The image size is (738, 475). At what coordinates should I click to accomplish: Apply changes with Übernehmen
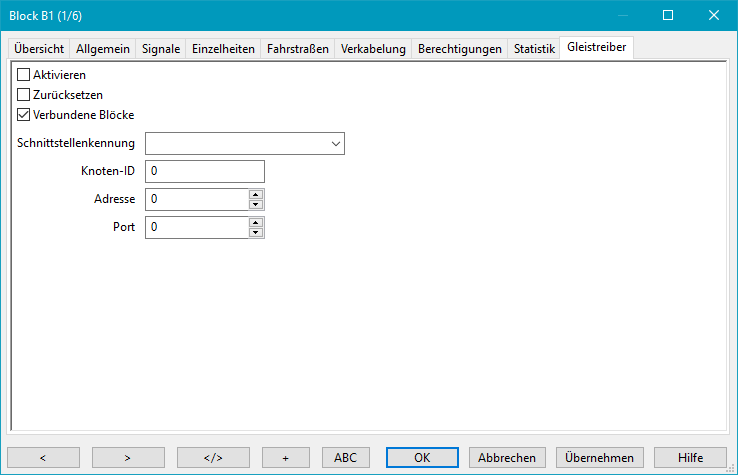click(x=600, y=457)
